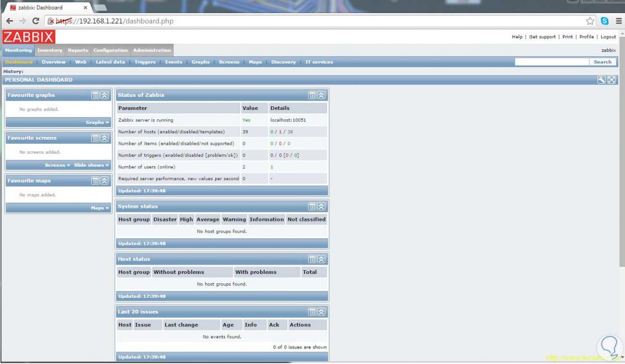This screenshot has height=364, width=625.
Task: Open Last 20 issues widget menu icon
Action: click(x=312, y=312)
